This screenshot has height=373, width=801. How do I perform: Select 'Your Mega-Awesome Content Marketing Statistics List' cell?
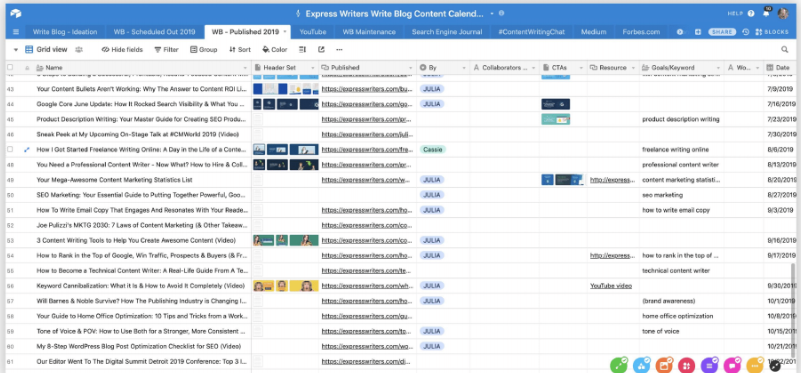(x=143, y=180)
